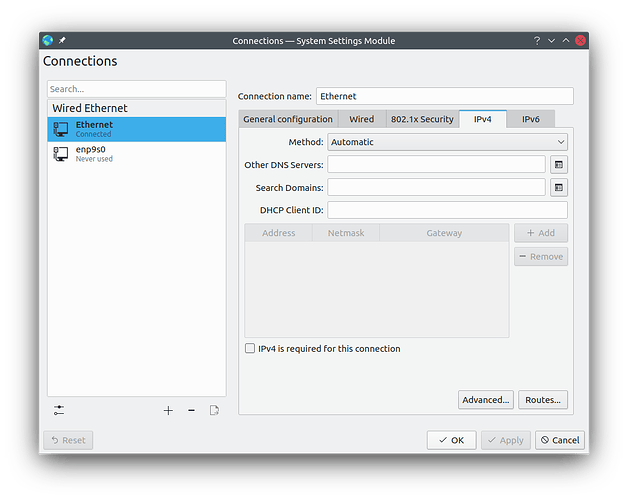
Task: Focus the DHCP Client ID field
Action: tap(447, 210)
